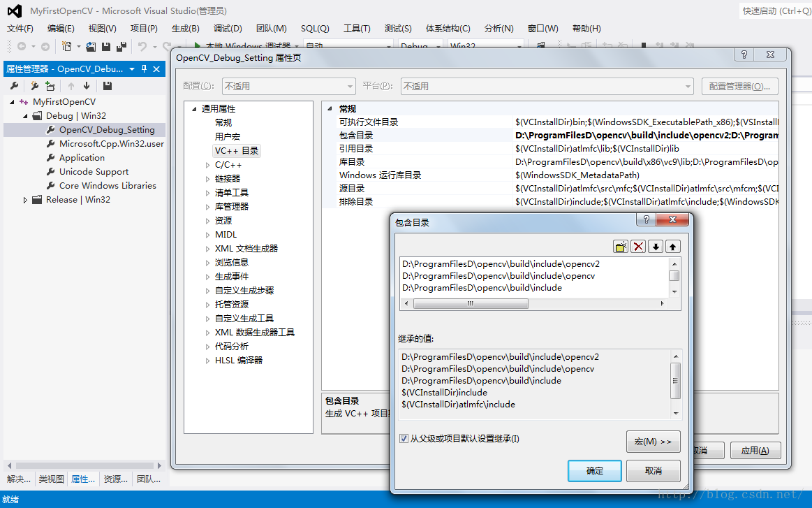Image resolution: width=812 pixels, height=508 pixels.
Task: Close the property manager panel
Action: point(156,68)
